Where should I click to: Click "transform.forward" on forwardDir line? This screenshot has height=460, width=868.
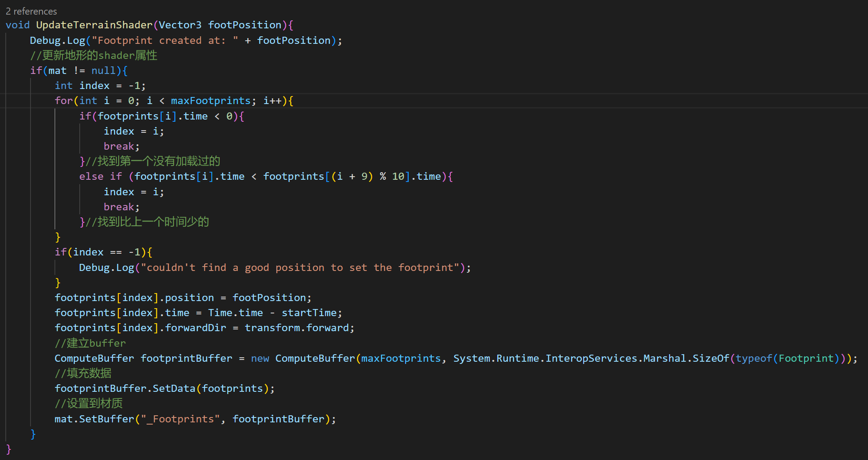pyautogui.click(x=297, y=328)
